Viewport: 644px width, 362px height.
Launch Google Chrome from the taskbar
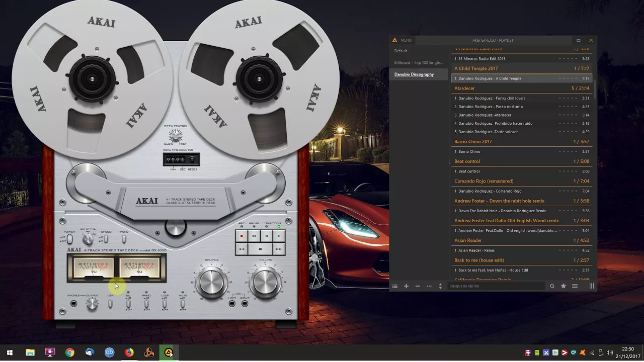pos(70,352)
